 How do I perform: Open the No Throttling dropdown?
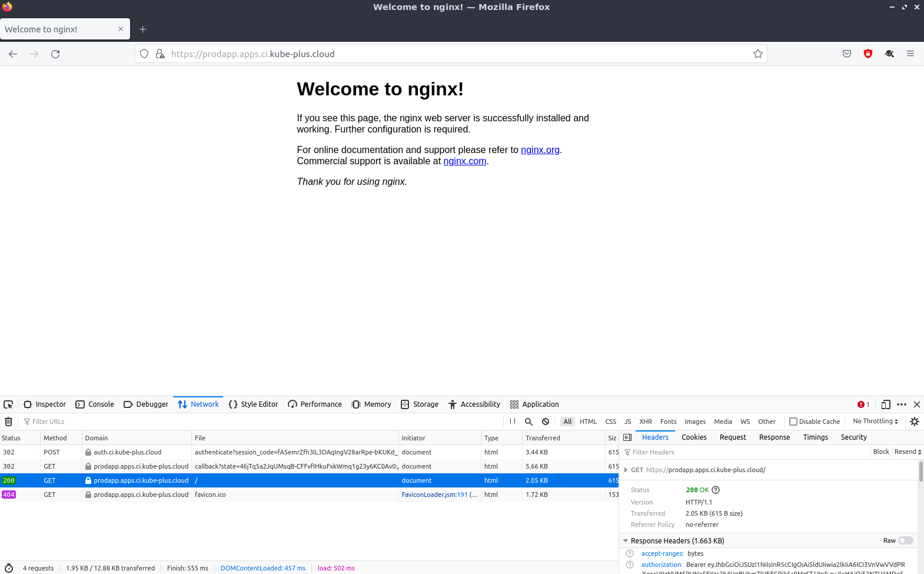(x=875, y=422)
